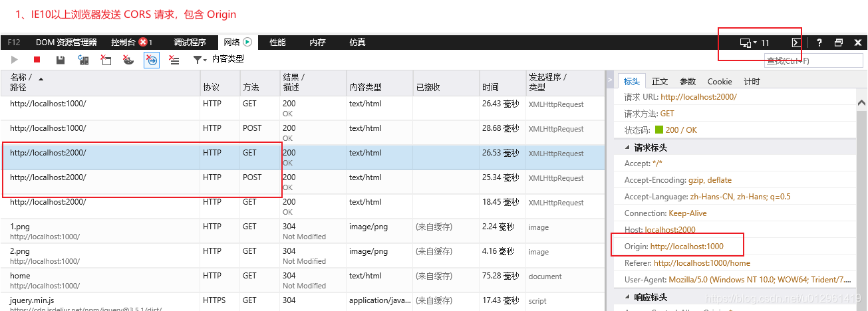868x311 pixels.
Task: Stop network capture with red square
Action: click(37, 60)
